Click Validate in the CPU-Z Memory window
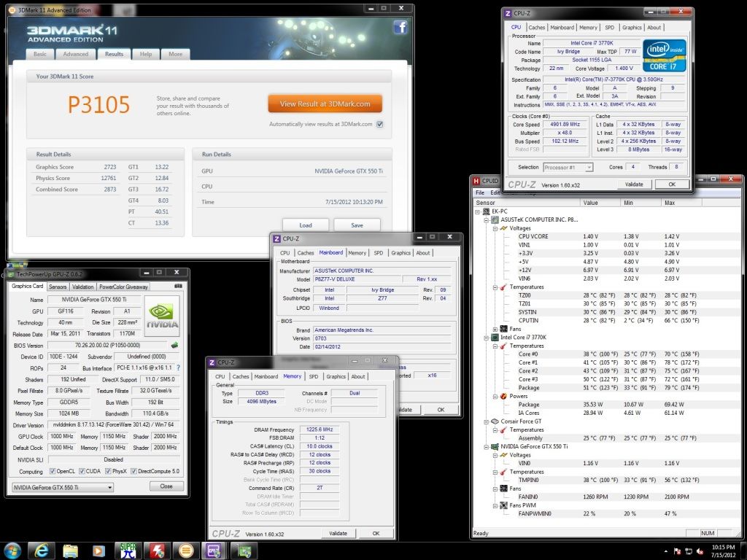 (x=338, y=533)
